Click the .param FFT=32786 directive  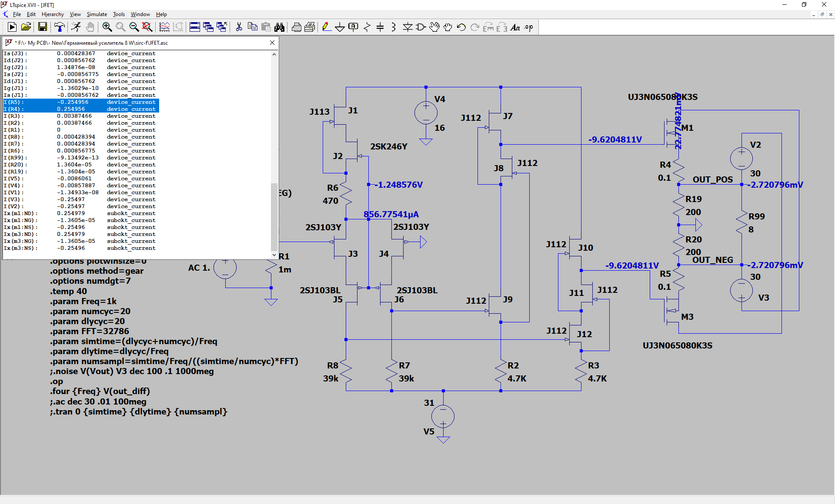click(89, 331)
